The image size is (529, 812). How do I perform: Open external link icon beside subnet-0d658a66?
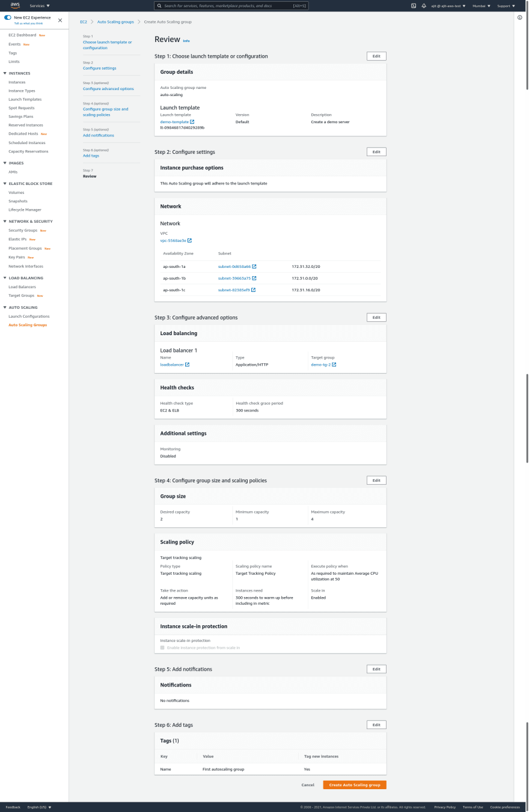(254, 266)
